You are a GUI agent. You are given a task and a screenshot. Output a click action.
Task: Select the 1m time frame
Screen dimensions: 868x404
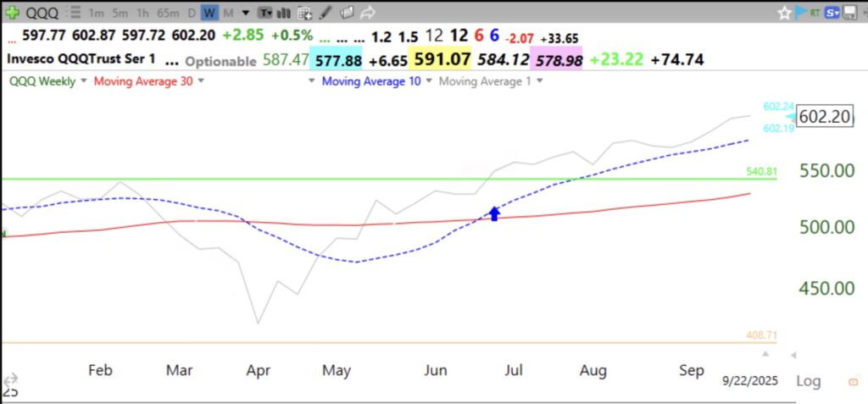[x=96, y=13]
